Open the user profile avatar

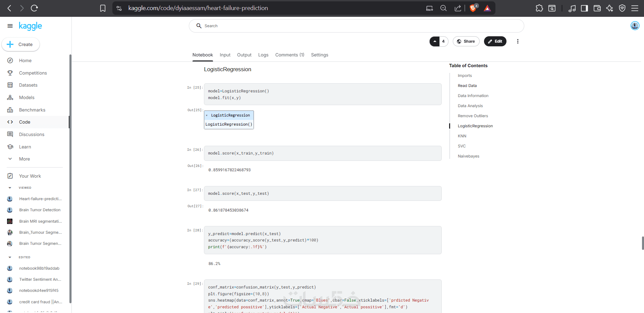635,26
